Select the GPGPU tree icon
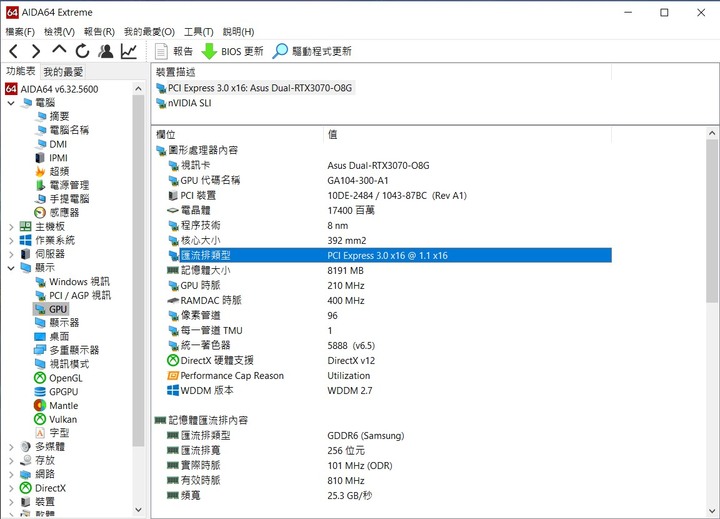The height and width of the screenshot is (519, 720). click(40, 392)
